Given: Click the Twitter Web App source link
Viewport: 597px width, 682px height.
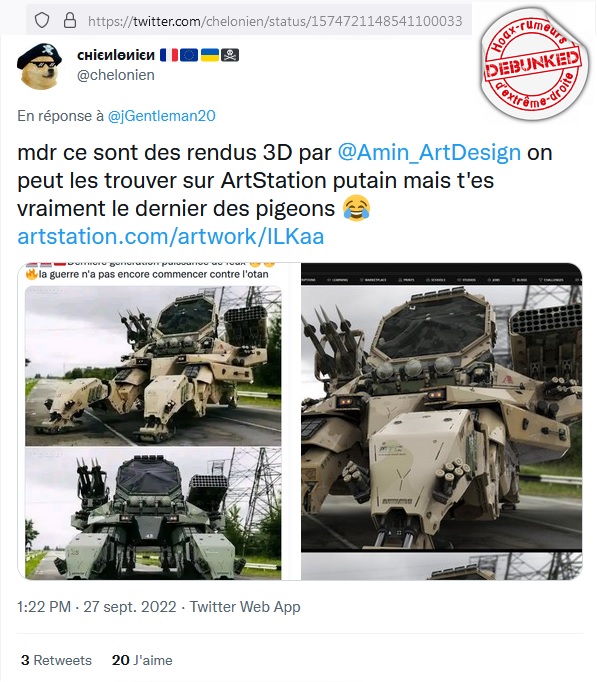Looking at the screenshot, I should point(245,607).
